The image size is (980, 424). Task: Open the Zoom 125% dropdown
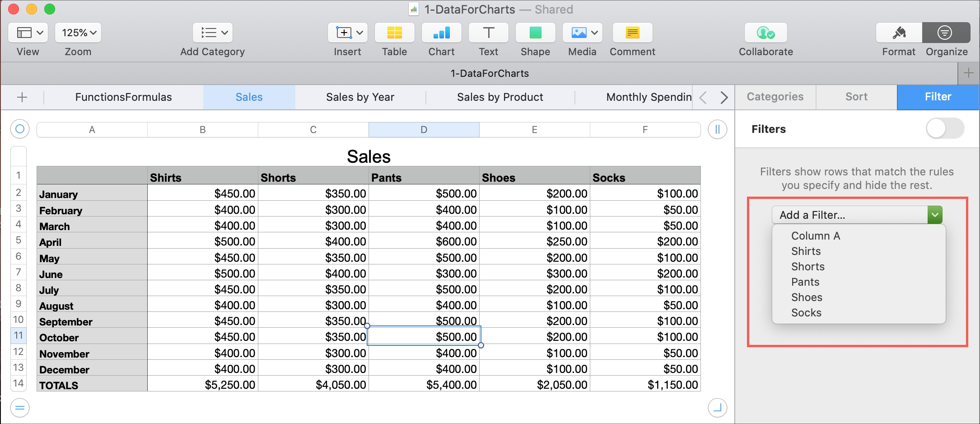(78, 33)
